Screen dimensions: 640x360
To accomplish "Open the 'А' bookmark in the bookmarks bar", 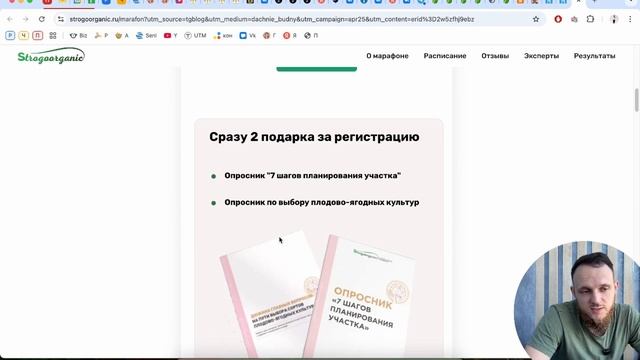I will [122, 36].
